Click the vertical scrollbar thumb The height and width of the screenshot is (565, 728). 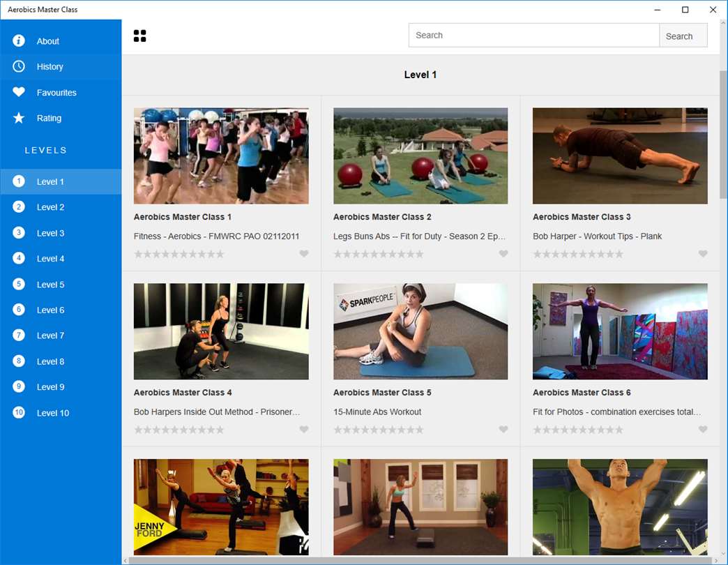click(723, 135)
